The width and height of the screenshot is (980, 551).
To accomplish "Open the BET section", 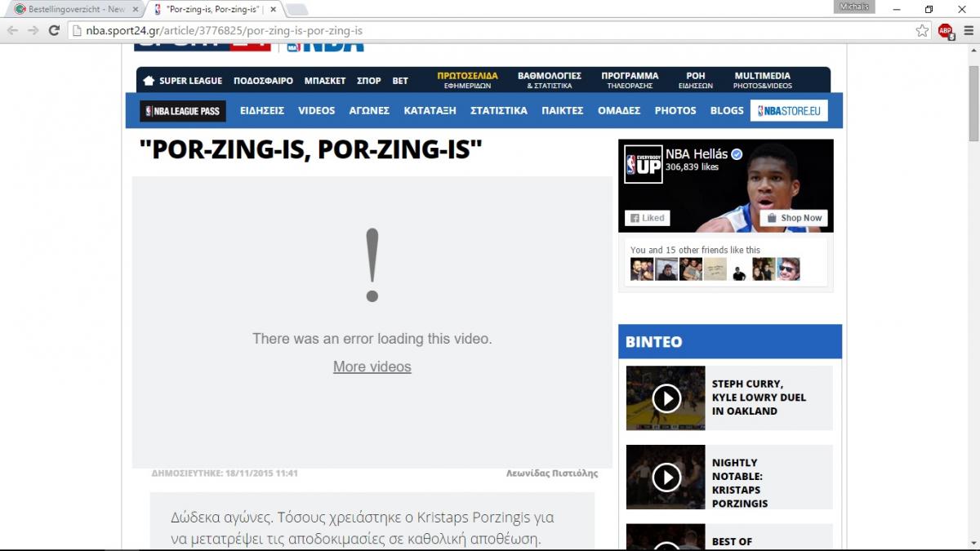I will coord(400,81).
